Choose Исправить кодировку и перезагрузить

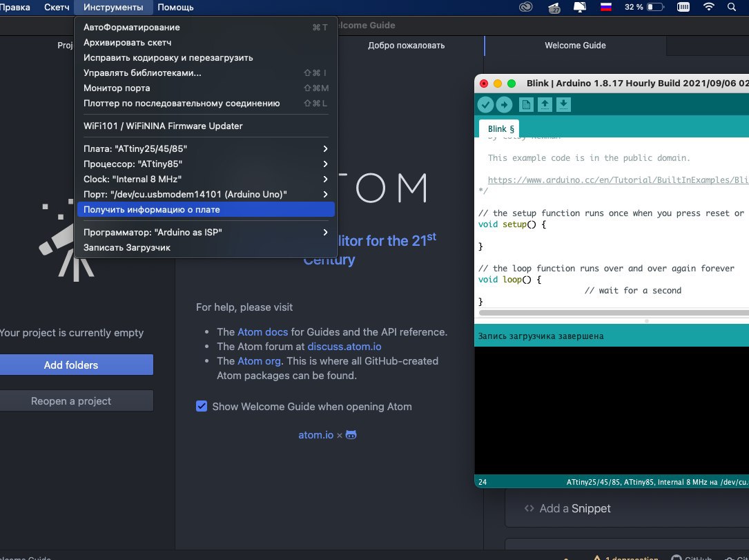coord(206,58)
